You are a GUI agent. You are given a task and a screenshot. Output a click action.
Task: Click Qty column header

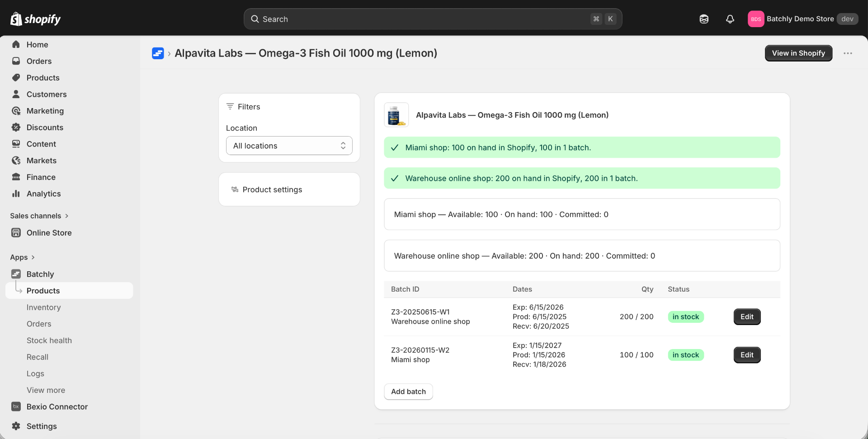647,289
